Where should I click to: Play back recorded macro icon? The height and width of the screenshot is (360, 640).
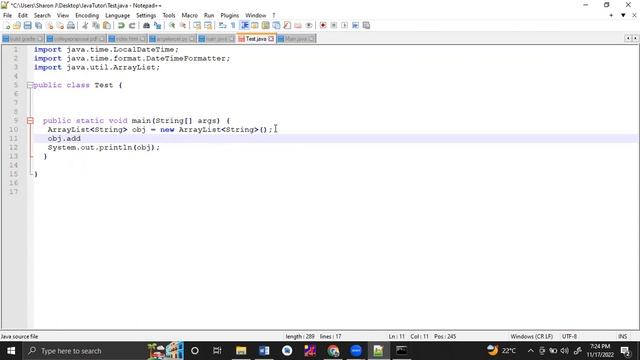344,25
